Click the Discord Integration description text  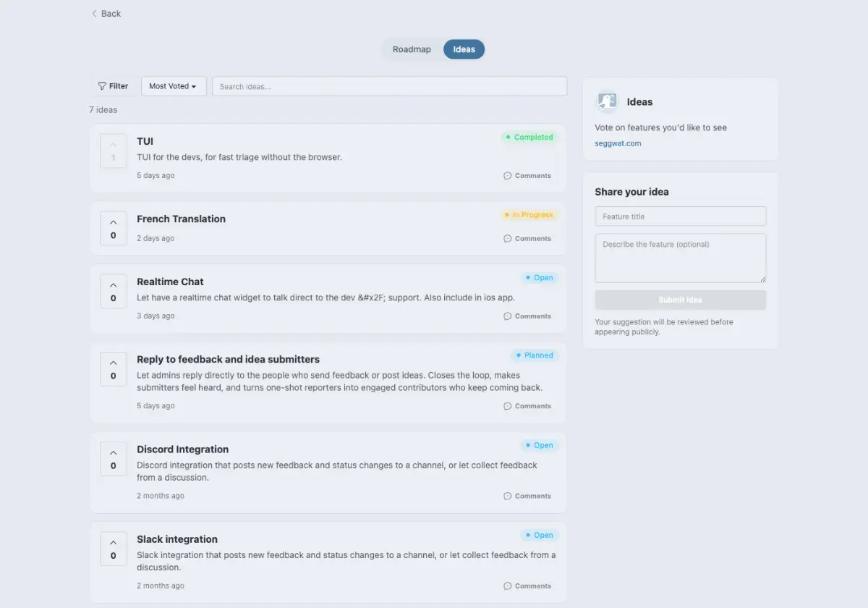(x=337, y=471)
